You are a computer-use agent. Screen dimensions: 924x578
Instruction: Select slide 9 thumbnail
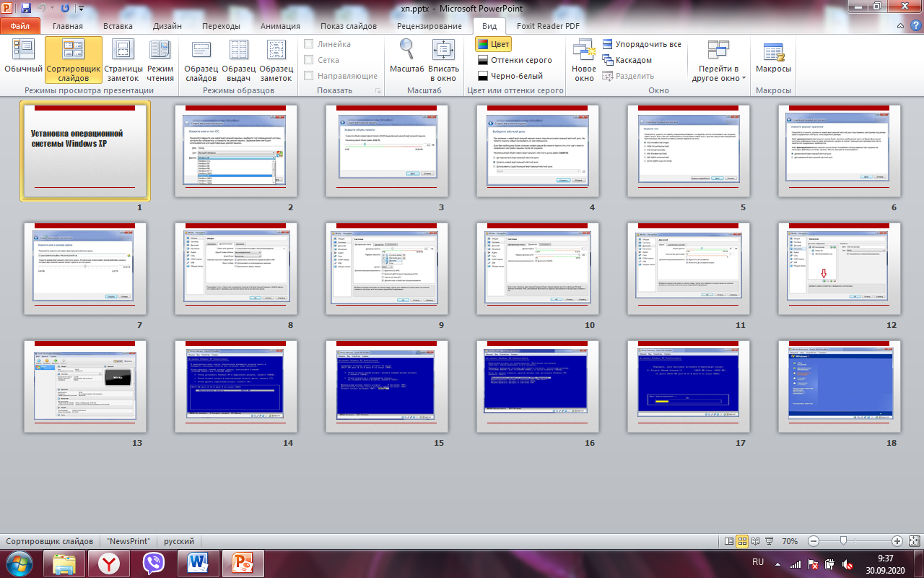pyautogui.click(x=386, y=269)
